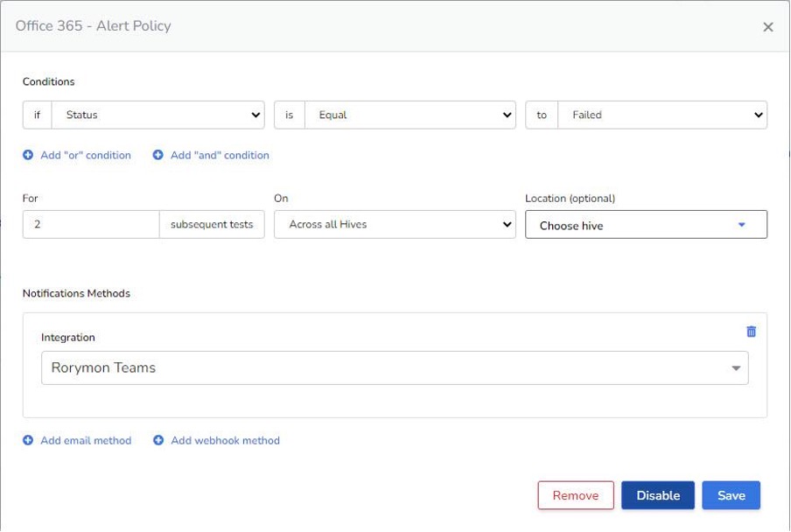Click the arrow on the Rorymon Teams selector
Image resolution: width=791 pixels, height=532 pixels.
[x=736, y=367]
